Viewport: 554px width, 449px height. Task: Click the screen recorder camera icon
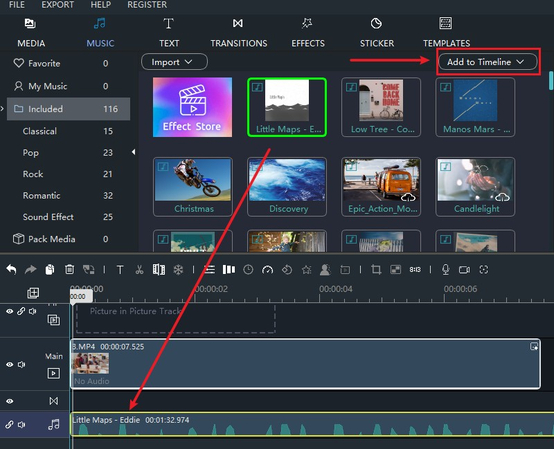464,270
